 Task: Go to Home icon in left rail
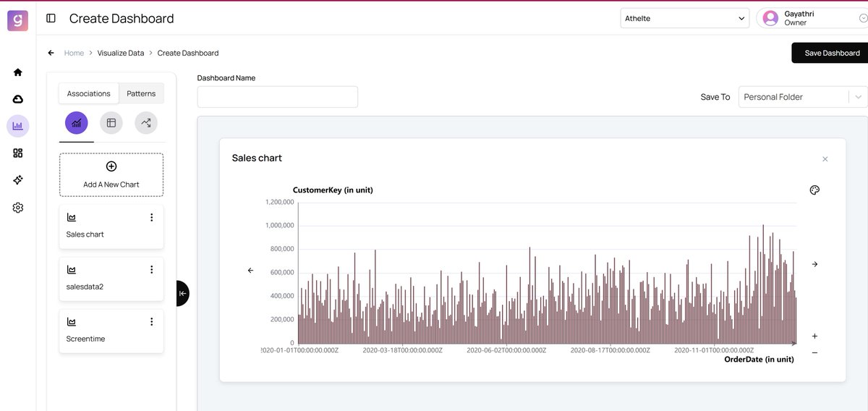[18, 72]
